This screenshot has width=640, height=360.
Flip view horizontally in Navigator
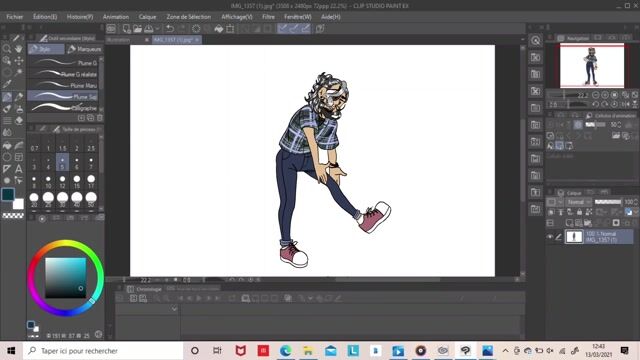(x=626, y=104)
